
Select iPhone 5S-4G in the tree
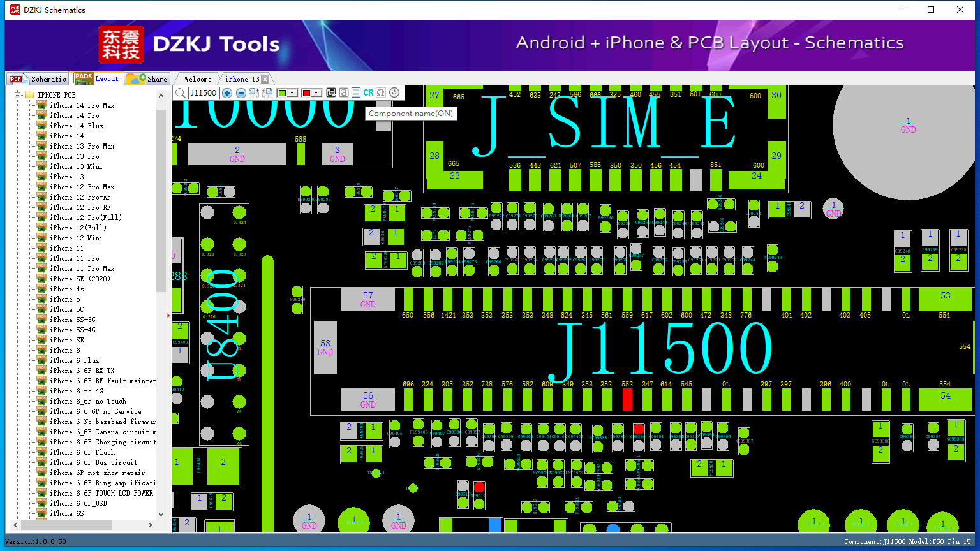73,330
